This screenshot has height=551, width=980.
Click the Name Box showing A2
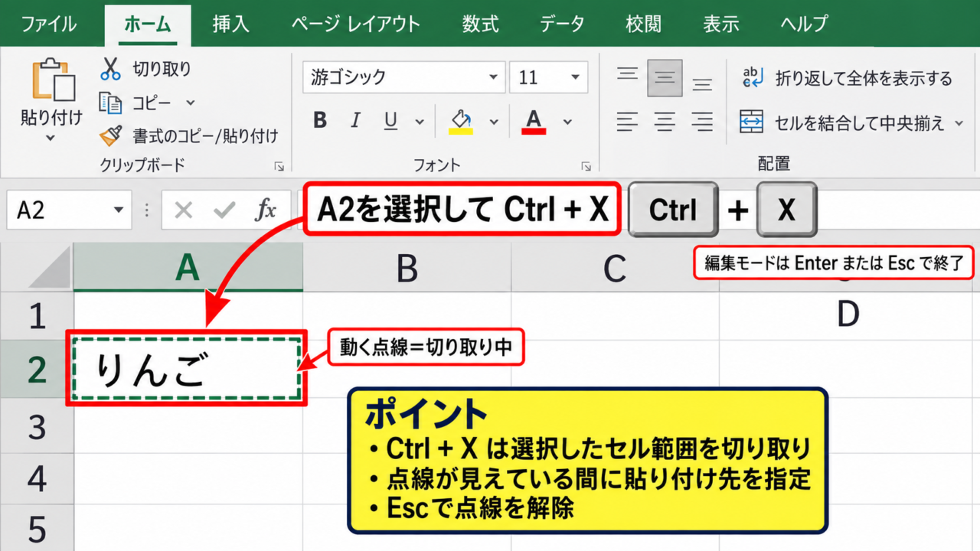(x=70, y=210)
